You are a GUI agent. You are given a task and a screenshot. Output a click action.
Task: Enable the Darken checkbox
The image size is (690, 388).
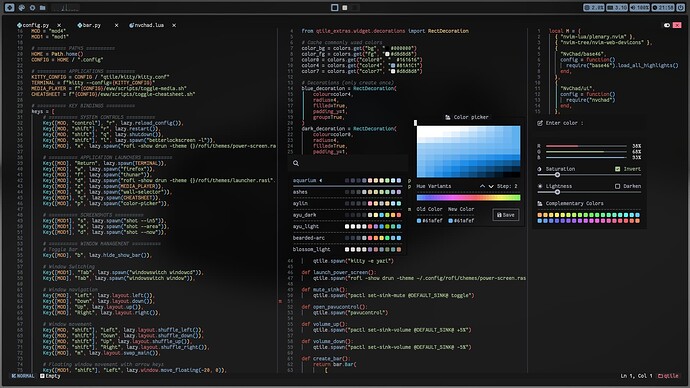pos(617,186)
